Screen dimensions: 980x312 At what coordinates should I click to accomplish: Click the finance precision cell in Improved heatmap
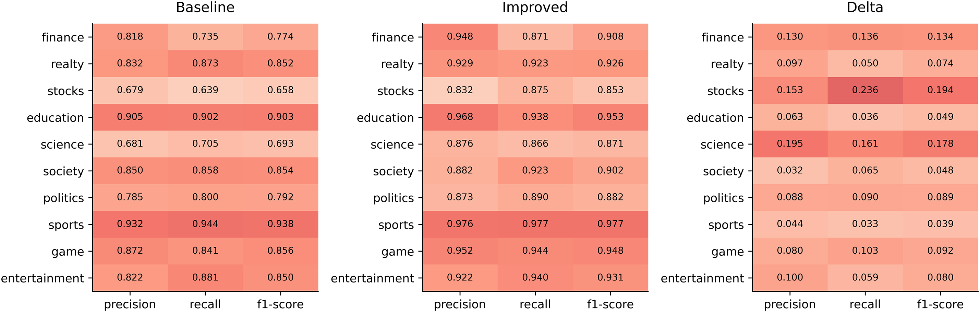point(460,37)
